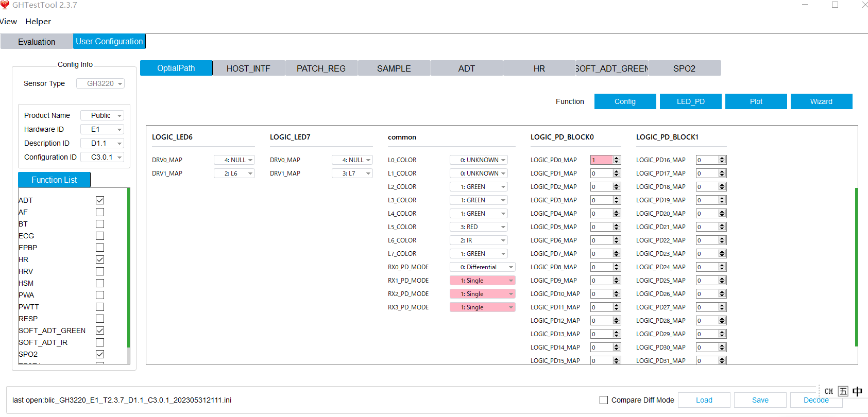Switch to the PATCH_REG tab
Viewport: 868px width, 417px height.
pos(321,68)
